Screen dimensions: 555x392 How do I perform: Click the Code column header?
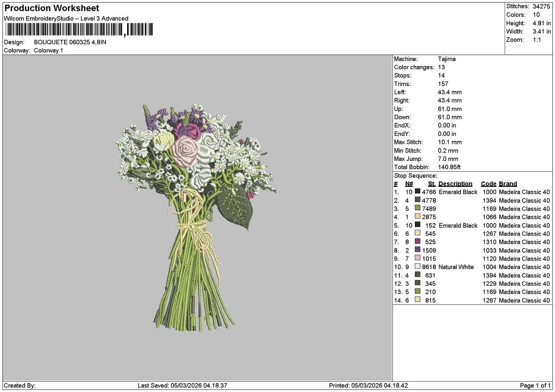point(489,184)
